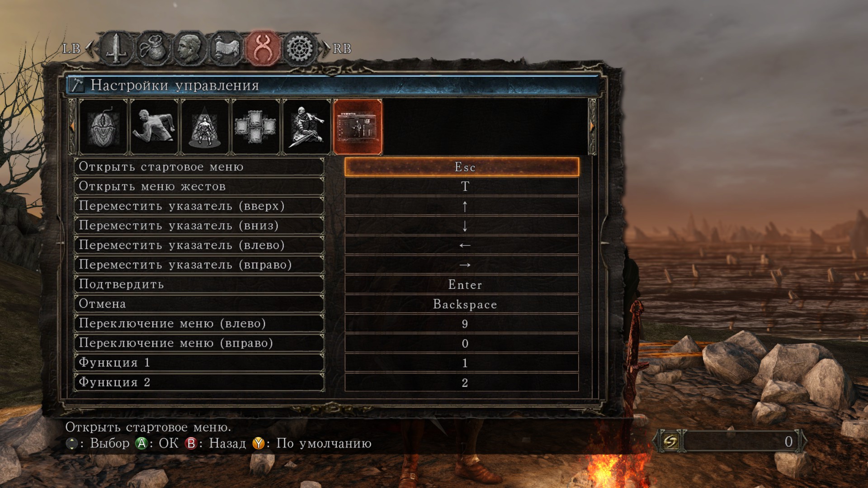Open the knight attack controls tab
Screen dimensions: 868x488
(307, 127)
